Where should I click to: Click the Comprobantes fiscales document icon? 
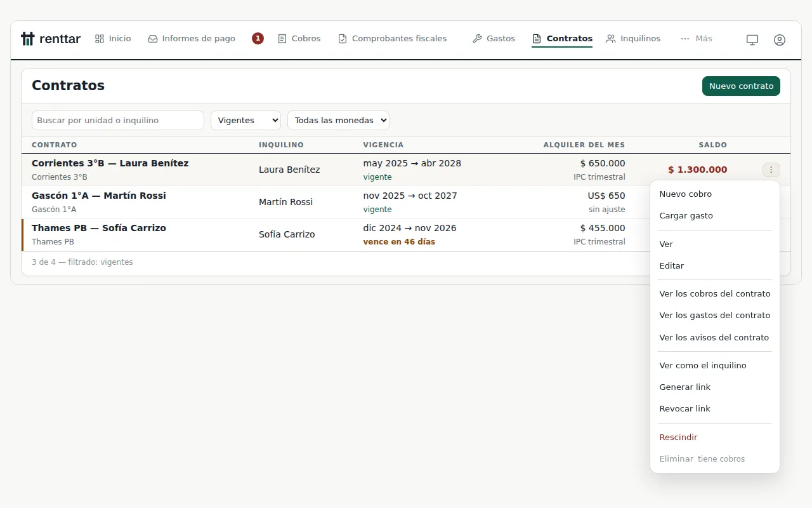click(343, 39)
